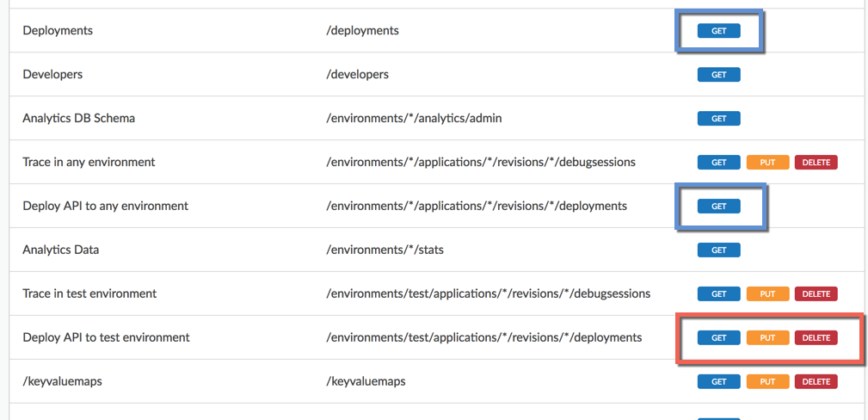Click GET badge in Analytics Data row
Screen dimensions: 868x420
718,250
